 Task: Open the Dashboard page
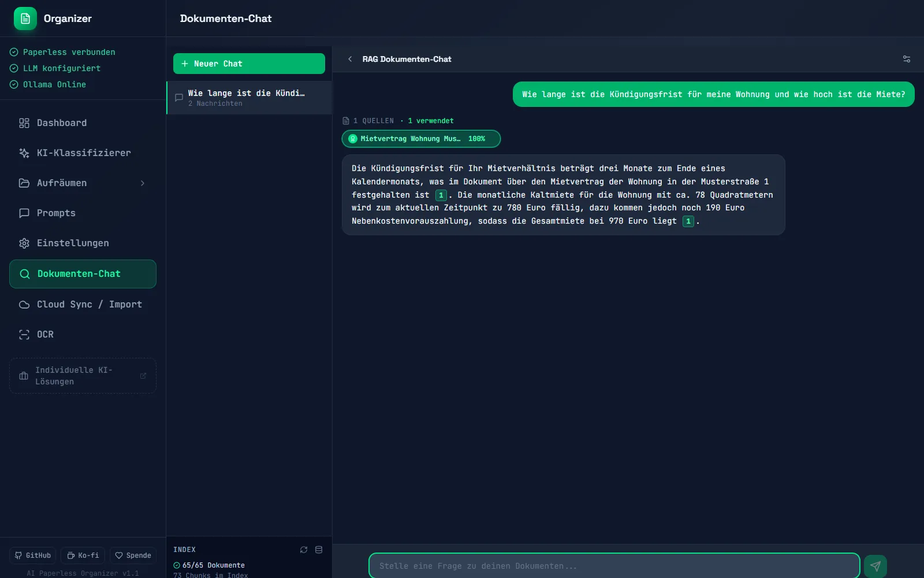pos(83,123)
